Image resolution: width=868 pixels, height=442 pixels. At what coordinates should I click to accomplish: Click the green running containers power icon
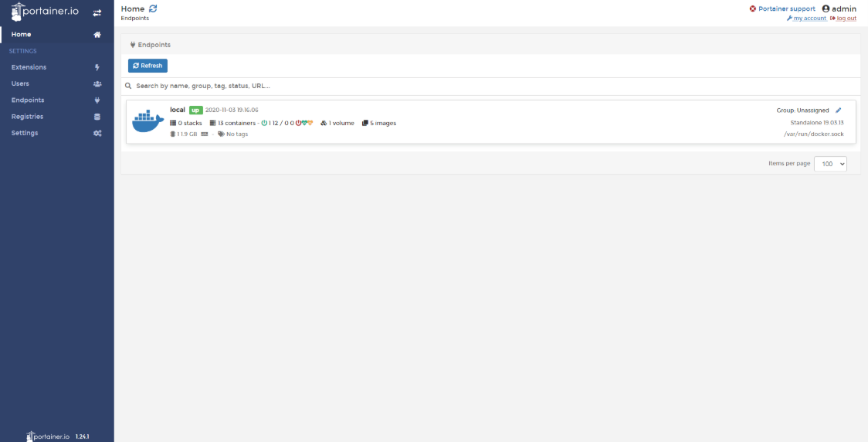click(x=264, y=123)
